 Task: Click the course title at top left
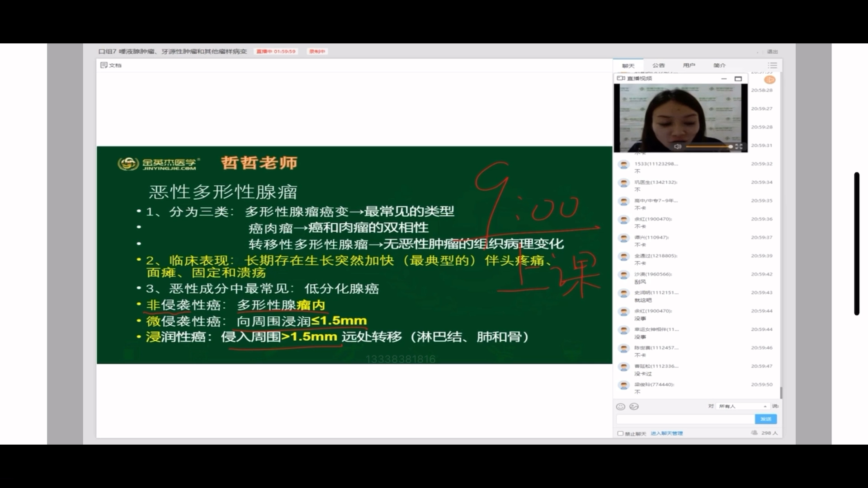173,52
